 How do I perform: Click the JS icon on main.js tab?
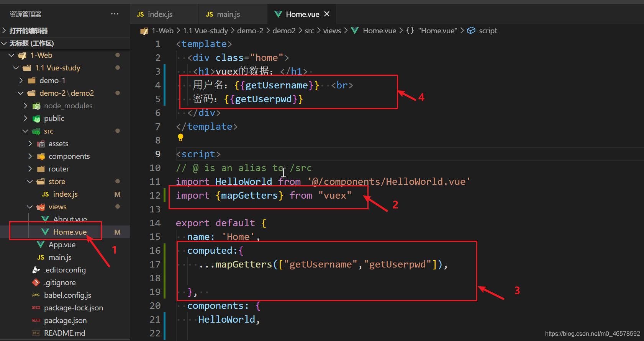point(209,14)
